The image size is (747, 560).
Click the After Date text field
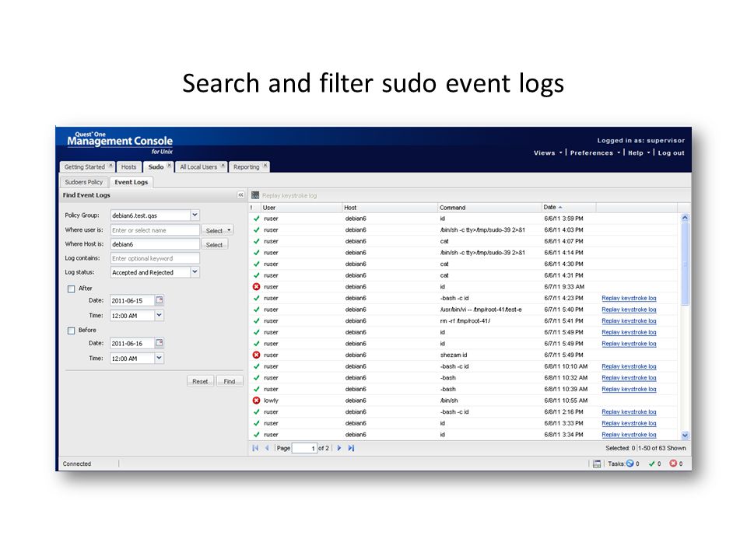pos(132,300)
